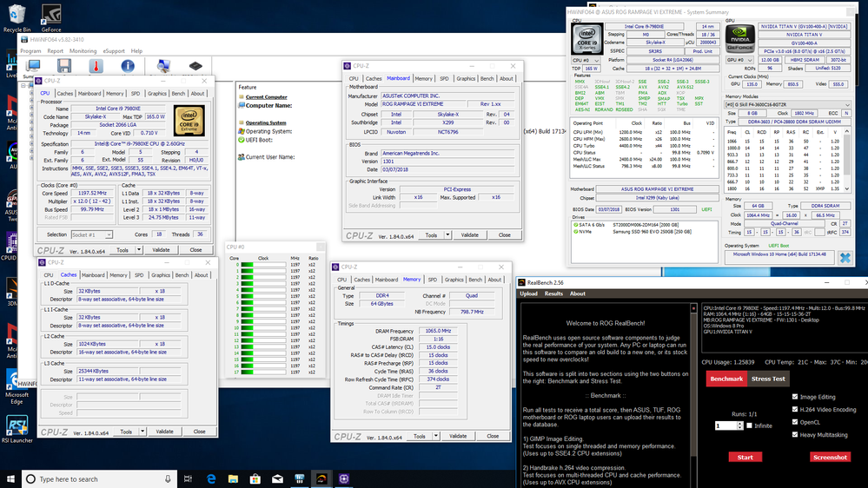Click the CPU-Z purple taskbar icon
The width and height of the screenshot is (868, 488).
(344, 479)
